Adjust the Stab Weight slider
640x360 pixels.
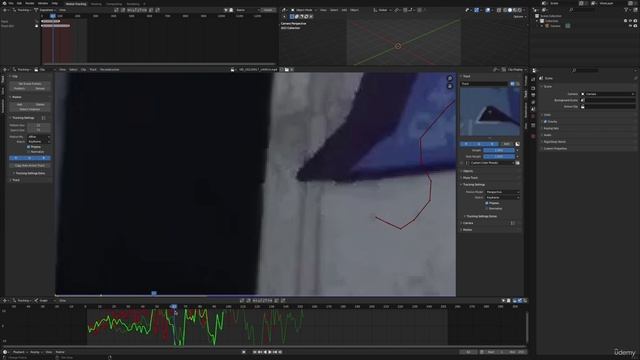coord(499,156)
